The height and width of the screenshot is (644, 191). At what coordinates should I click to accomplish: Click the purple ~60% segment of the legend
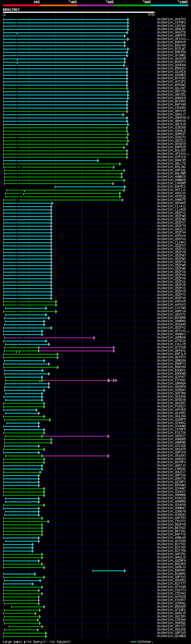(95, 5)
